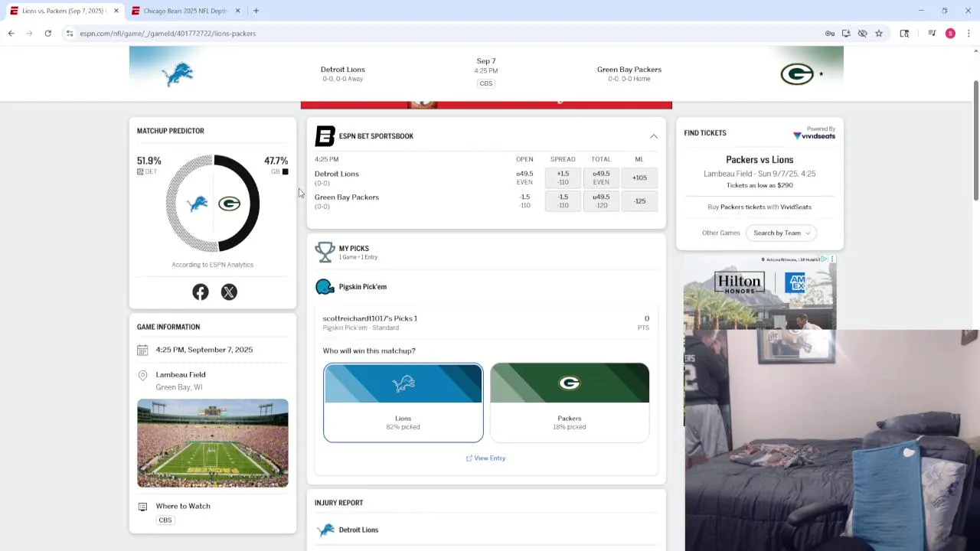Select Packers -125 moneyline
This screenshot has width=980, height=551.
pos(639,201)
